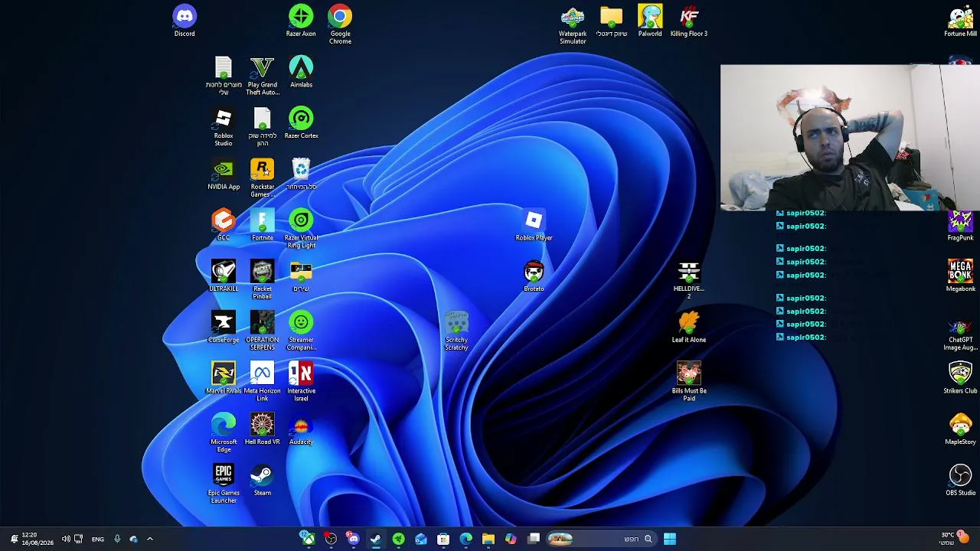This screenshot has width=980, height=551.
Task: Select the Brotato desktop icon
Action: pos(534,276)
